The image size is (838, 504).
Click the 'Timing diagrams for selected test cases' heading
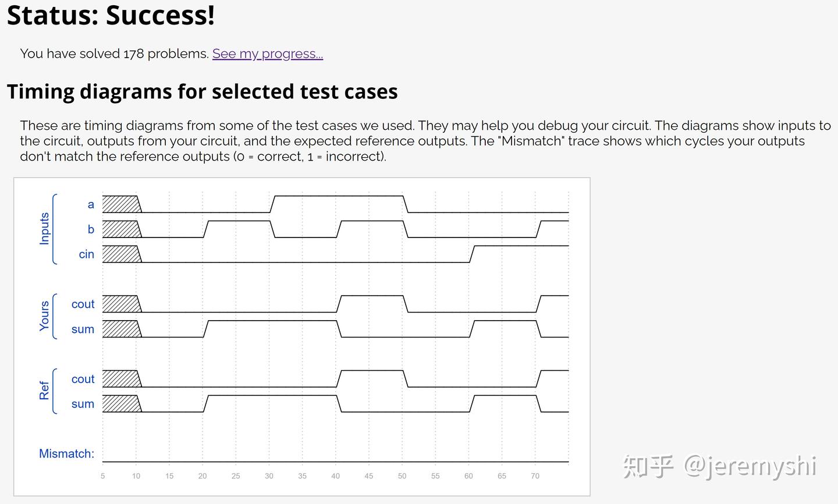pyautogui.click(x=202, y=91)
